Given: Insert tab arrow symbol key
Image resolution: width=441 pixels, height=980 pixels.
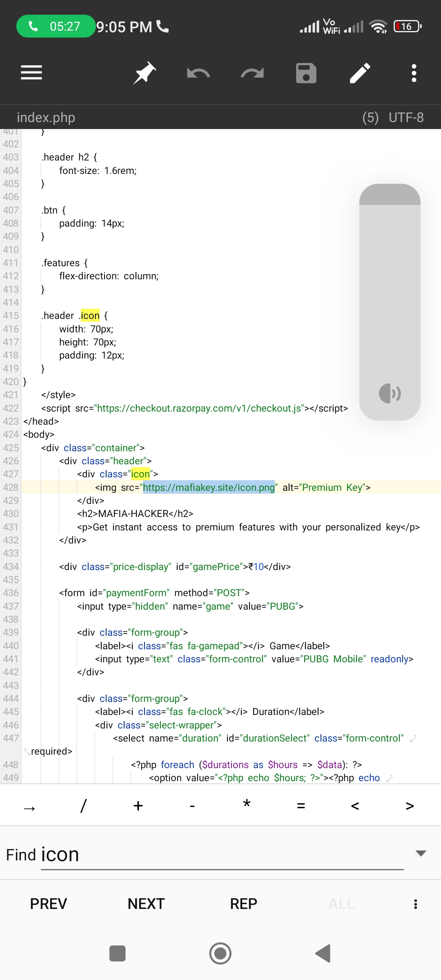Looking at the screenshot, I should click(29, 808).
